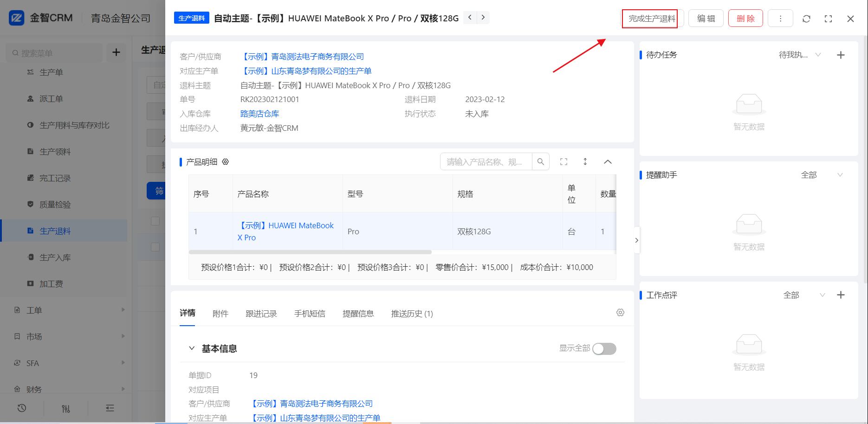Switch to the 推送历史 (1) tab

pos(412,314)
